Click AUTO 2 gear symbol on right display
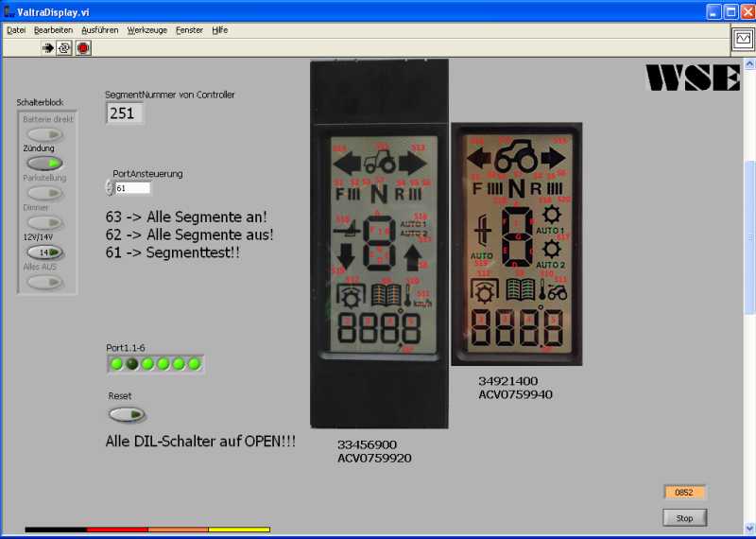Viewport: 756px width, 539px height. 552,250
